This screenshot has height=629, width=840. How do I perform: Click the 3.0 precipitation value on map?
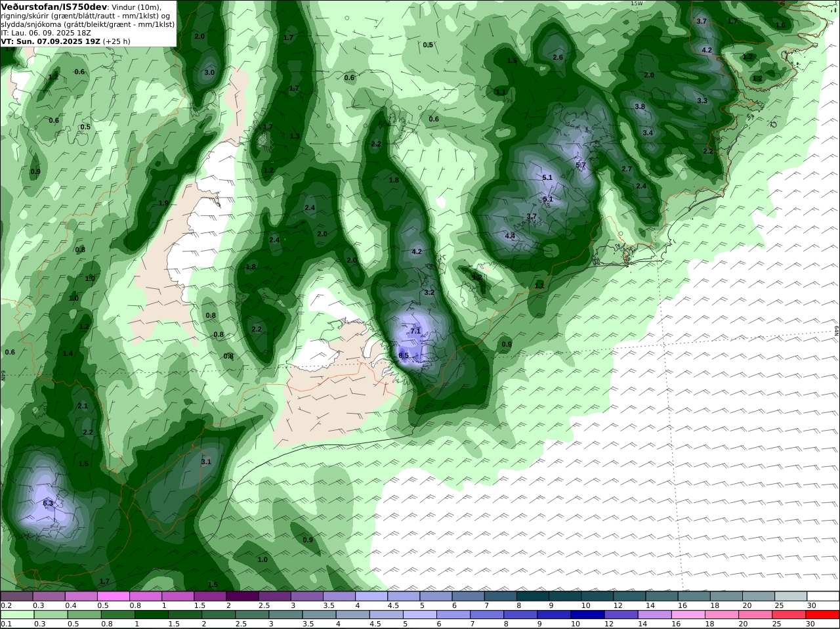coord(209,73)
